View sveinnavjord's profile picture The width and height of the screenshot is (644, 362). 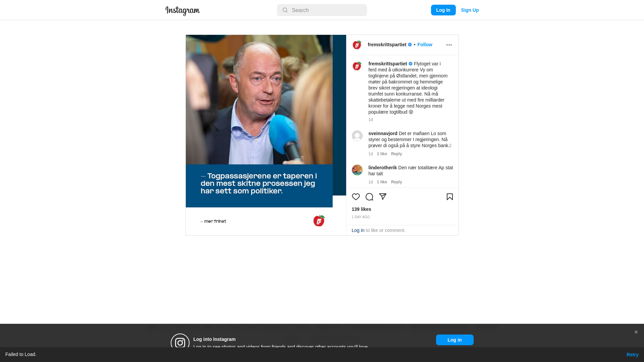(357, 136)
